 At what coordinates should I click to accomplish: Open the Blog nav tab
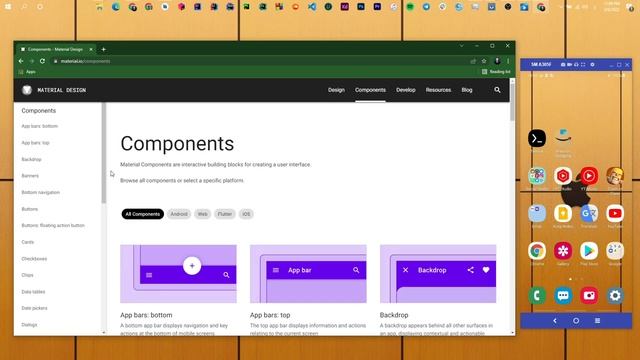tap(467, 90)
